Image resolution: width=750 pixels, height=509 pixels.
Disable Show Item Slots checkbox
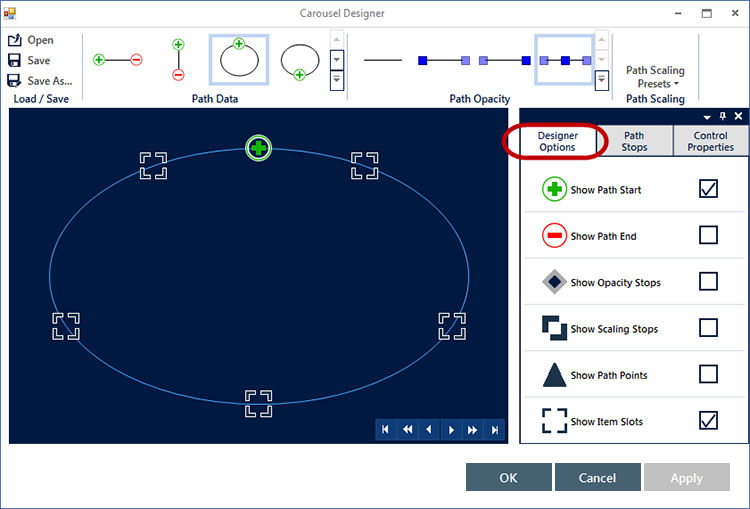tap(708, 421)
